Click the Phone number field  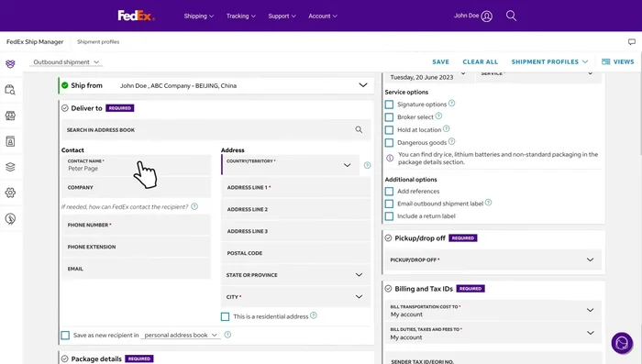136,225
